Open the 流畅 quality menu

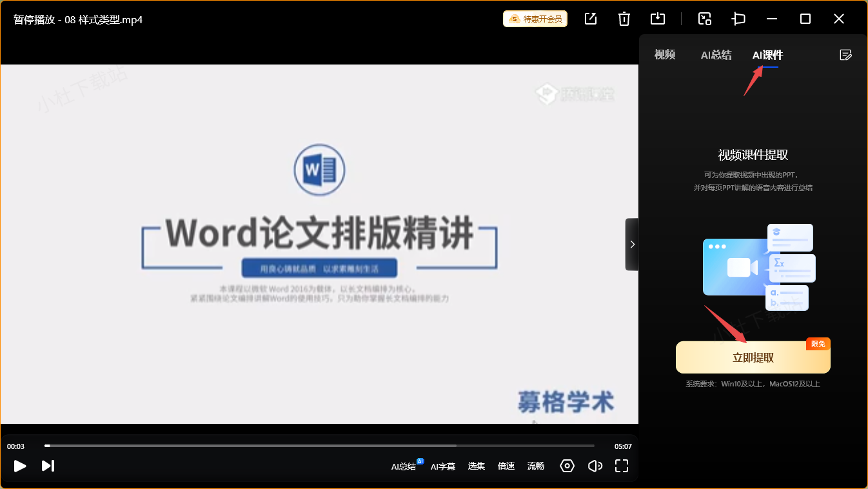pos(536,466)
